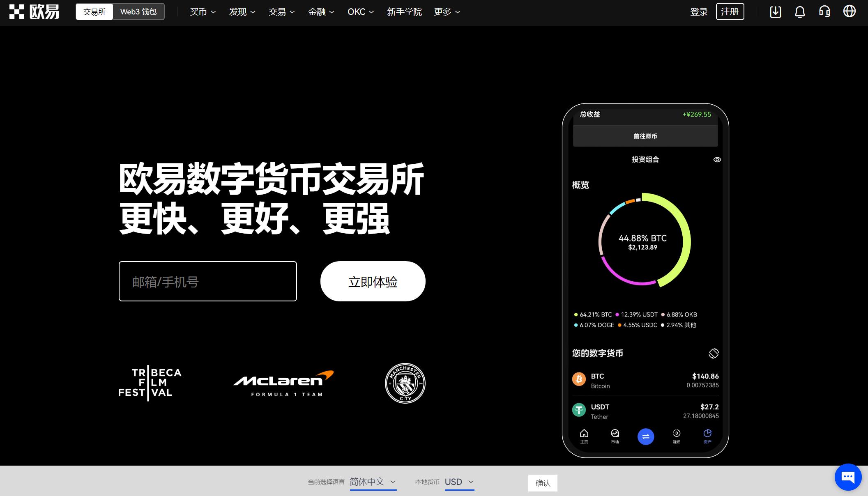
Task: Expand the 买币 dropdown menu
Action: (x=202, y=12)
